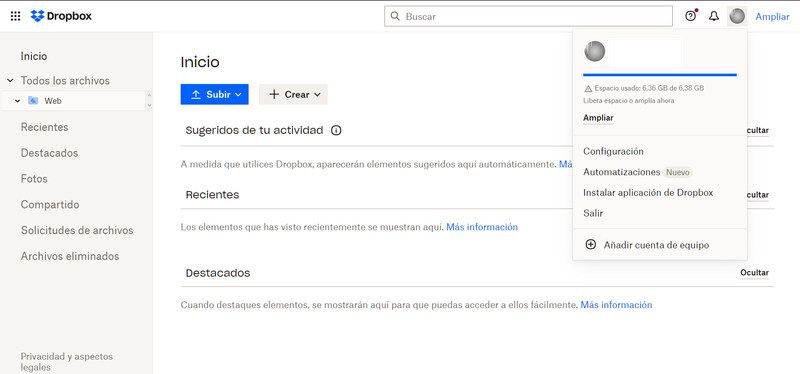Focus the Buscar search field

tap(529, 16)
